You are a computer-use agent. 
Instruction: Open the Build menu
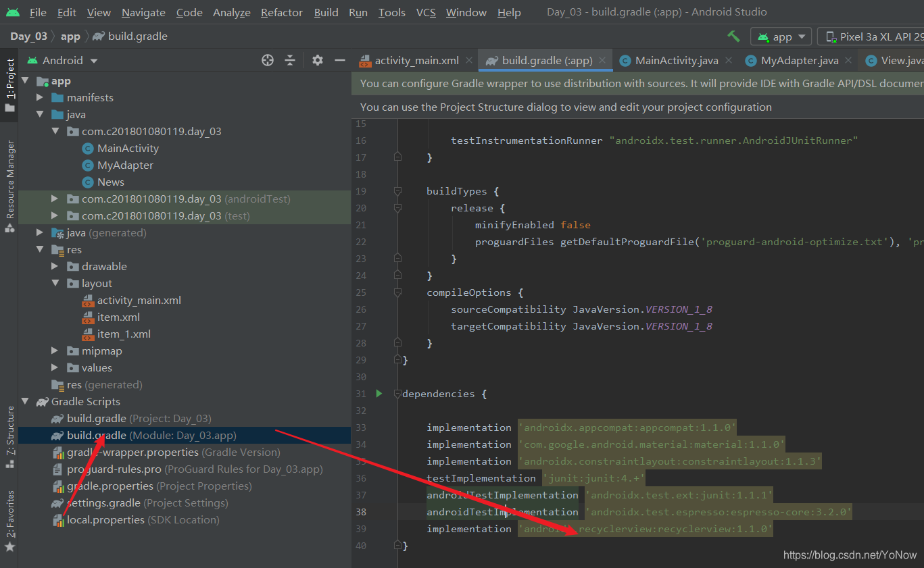pyautogui.click(x=326, y=12)
